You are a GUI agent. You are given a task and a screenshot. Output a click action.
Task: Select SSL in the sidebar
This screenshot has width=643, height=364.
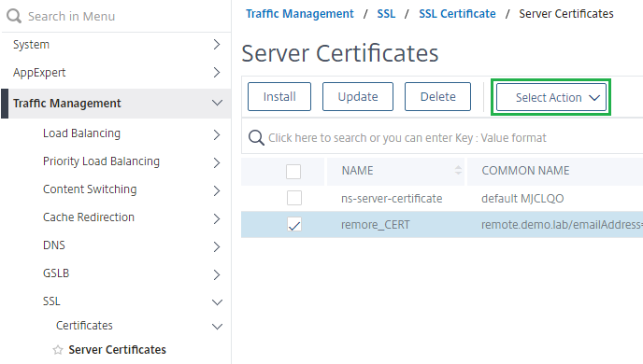point(51,301)
